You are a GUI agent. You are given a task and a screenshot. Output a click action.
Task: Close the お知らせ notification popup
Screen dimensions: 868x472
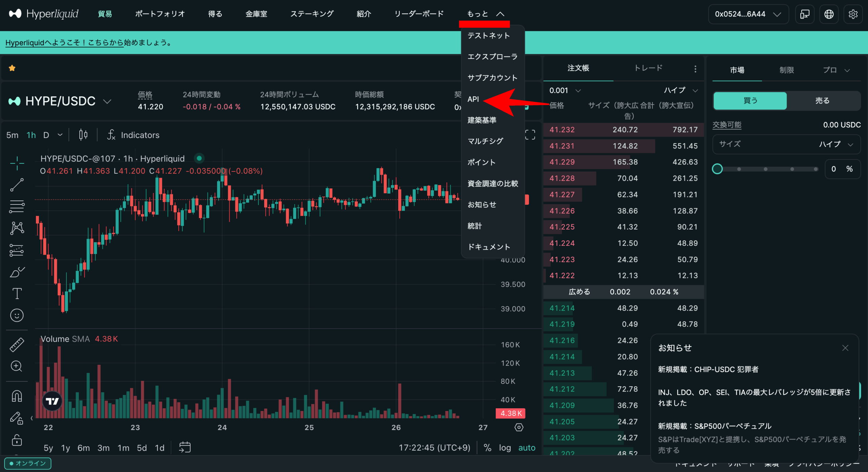point(845,348)
